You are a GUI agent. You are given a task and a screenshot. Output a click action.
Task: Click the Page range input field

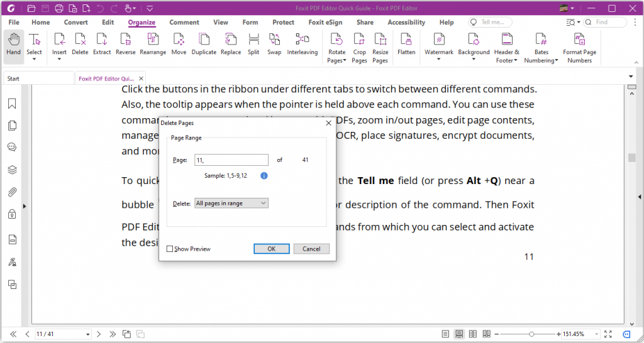pos(231,160)
